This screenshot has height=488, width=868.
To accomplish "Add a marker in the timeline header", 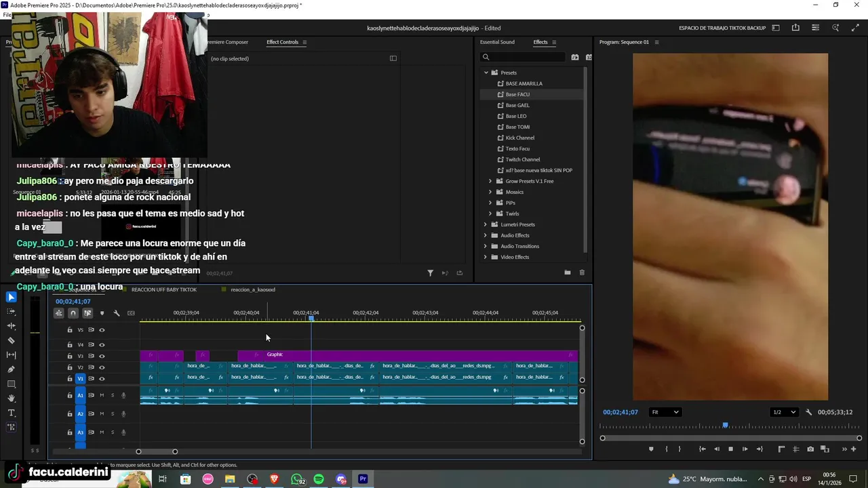I will point(102,313).
